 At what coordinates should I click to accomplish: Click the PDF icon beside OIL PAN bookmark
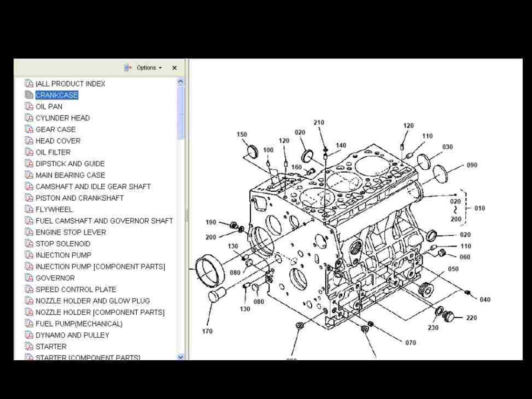pos(29,106)
